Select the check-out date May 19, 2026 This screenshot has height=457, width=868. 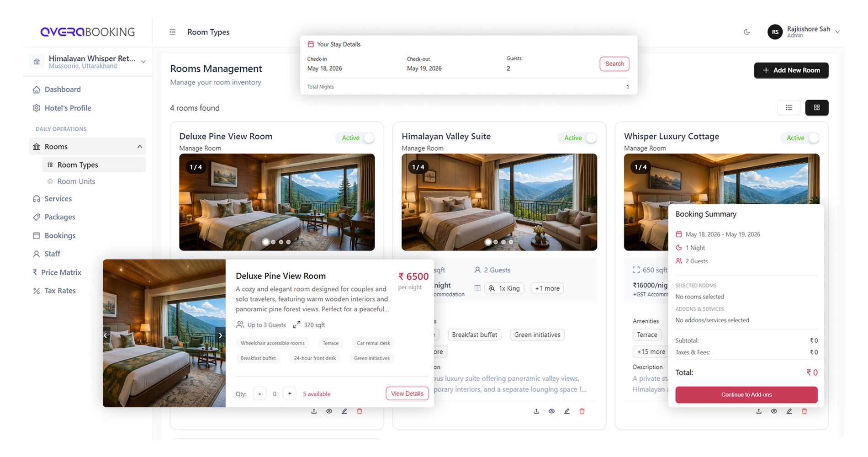424,69
